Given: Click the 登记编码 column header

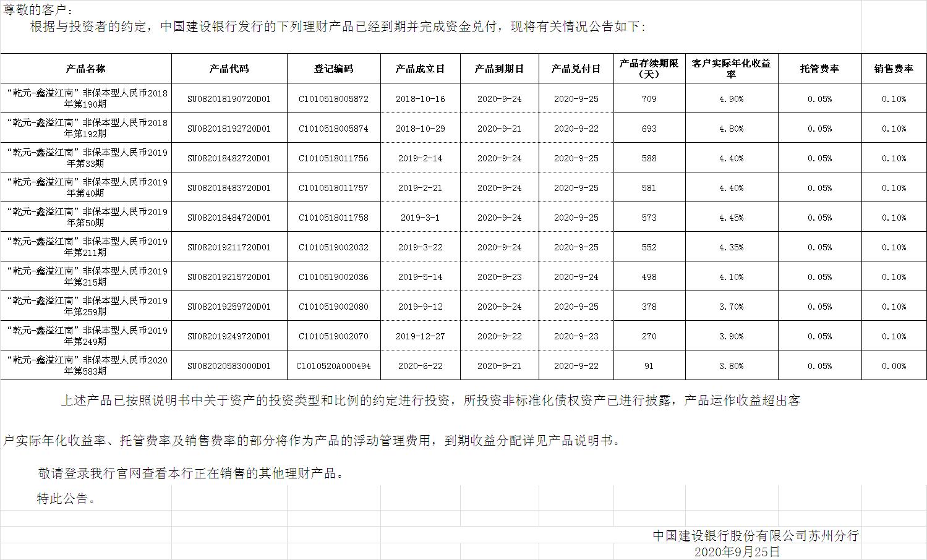Looking at the screenshot, I should (x=333, y=69).
